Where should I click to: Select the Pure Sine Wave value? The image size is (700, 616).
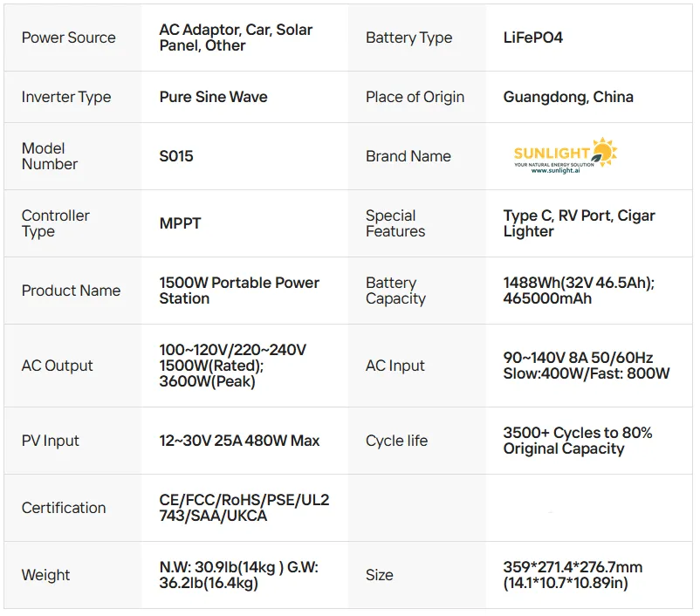point(213,97)
